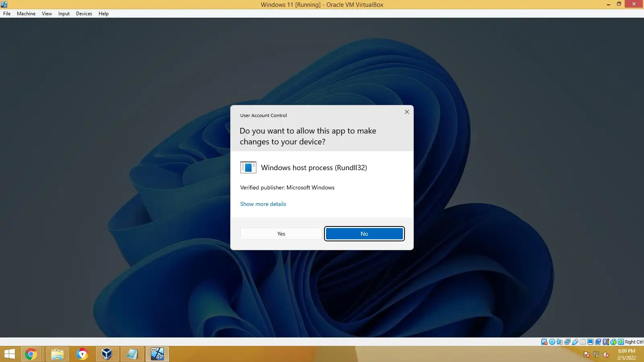Restore down the VirtualBox window
The width and height of the screenshot is (644, 362).
point(619,4)
